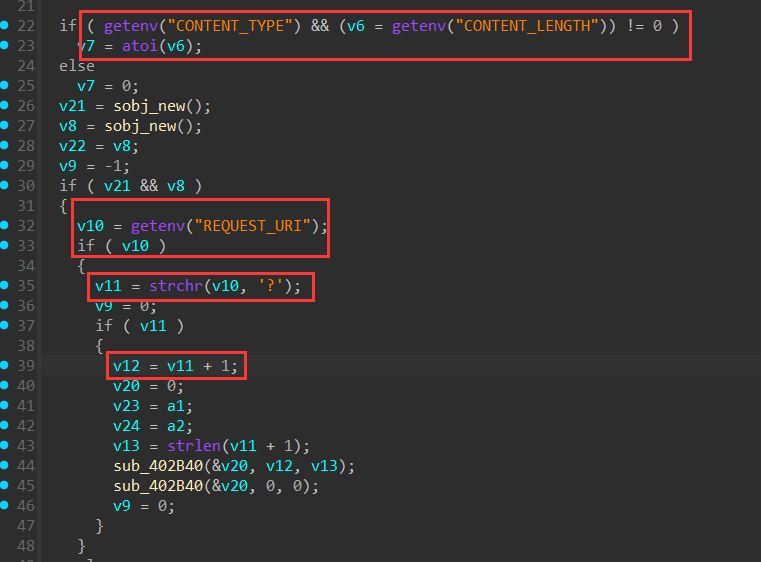Image resolution: width=761 pixels, height=562 pixels.
Task: Toggle breakpoint dot on line 32
Action: [x=4, y=225]
